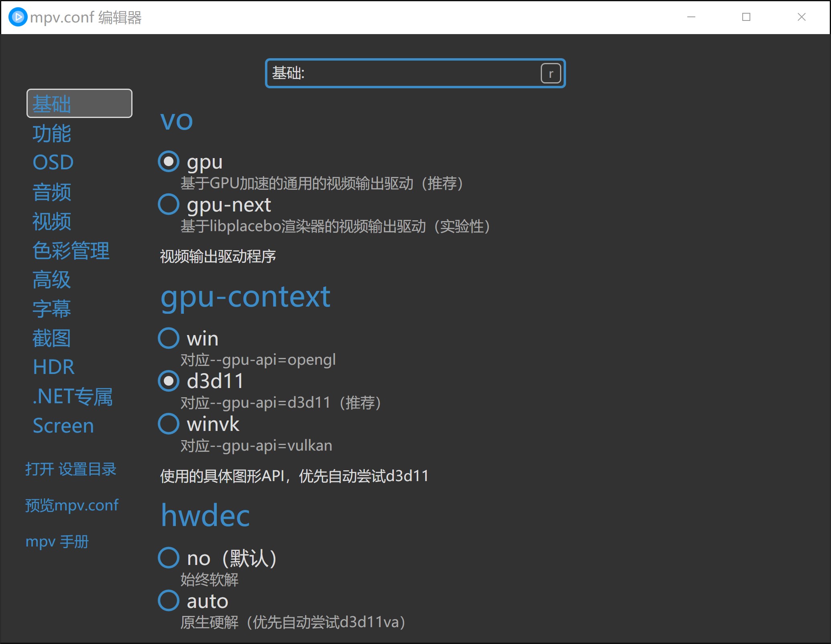Click the 'r' clear button in search box
Viewport: 831px width, 644px height.
tap(550, 73)
